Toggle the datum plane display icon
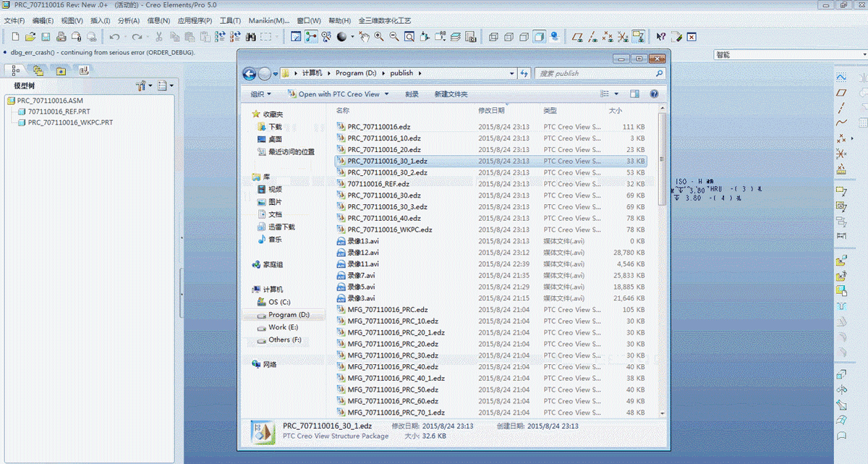The width and height of the screenshot is (868, 464). [577, 36]
